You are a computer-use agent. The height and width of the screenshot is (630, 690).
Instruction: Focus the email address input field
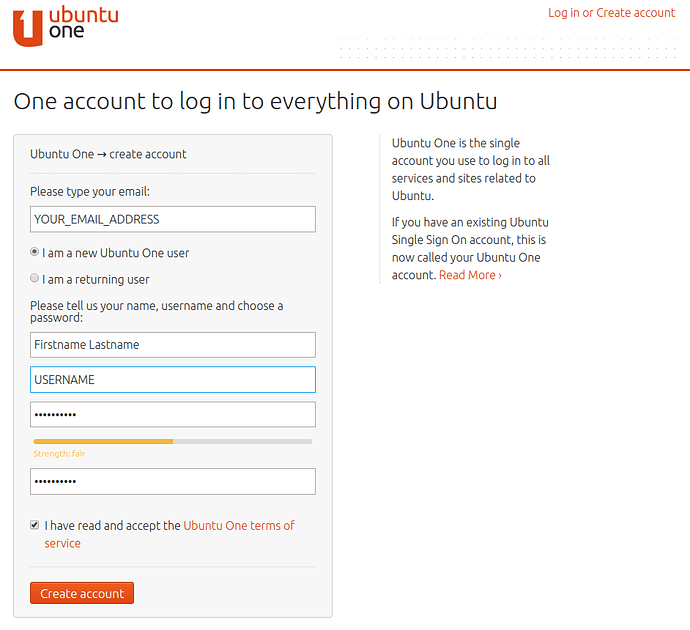(173, 219)
